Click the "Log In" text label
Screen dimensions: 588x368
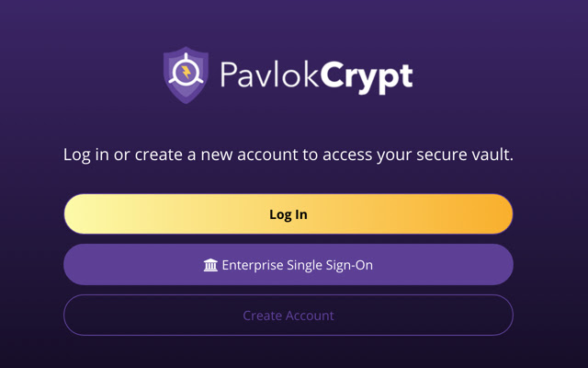(288, 214)
